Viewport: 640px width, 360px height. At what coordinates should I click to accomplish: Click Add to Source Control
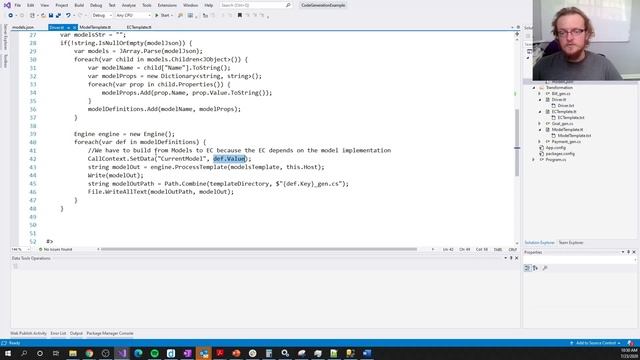596,343
